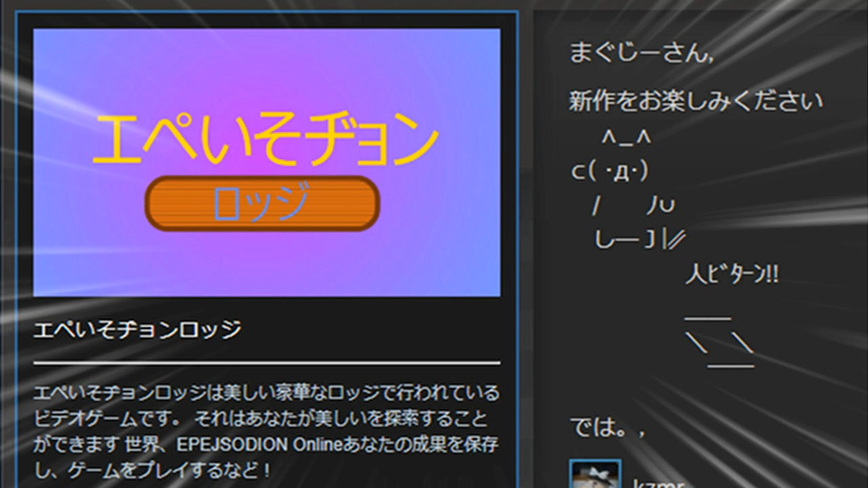Click the yellow エぺいそヂョン logo text
The image size is (868, 488).
266,138
